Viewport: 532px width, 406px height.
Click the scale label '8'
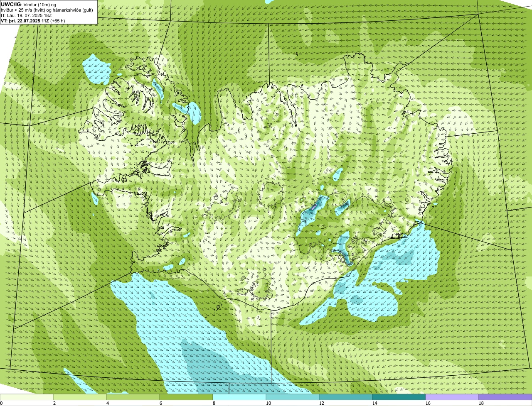tap(214, 403)
